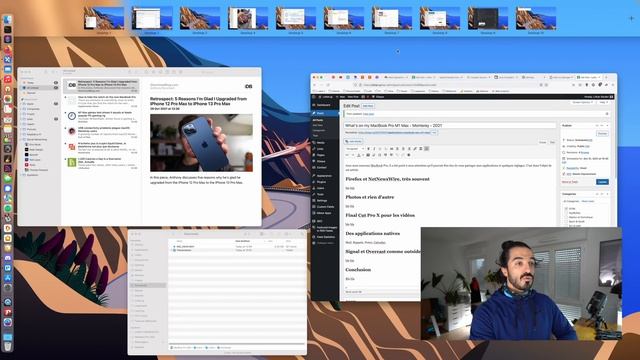Screen dimensions: 640x360
Task: Switch to Visual editor tab
Action: (543, 142)
